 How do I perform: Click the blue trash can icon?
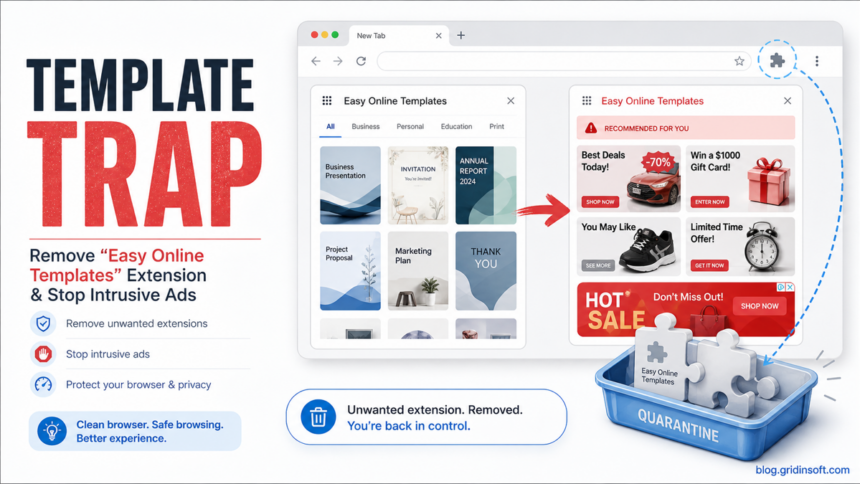[318, 417]
